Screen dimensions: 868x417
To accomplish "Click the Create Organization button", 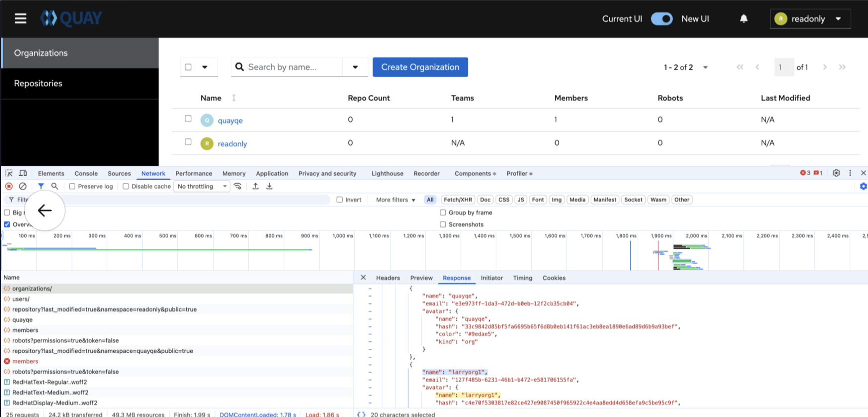I will coord(420,67).
